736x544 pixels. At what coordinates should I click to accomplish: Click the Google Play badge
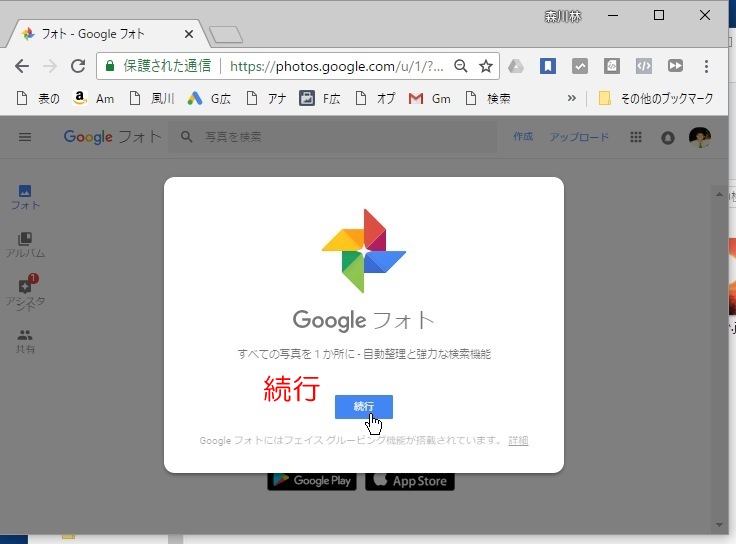tap(312, 481)
